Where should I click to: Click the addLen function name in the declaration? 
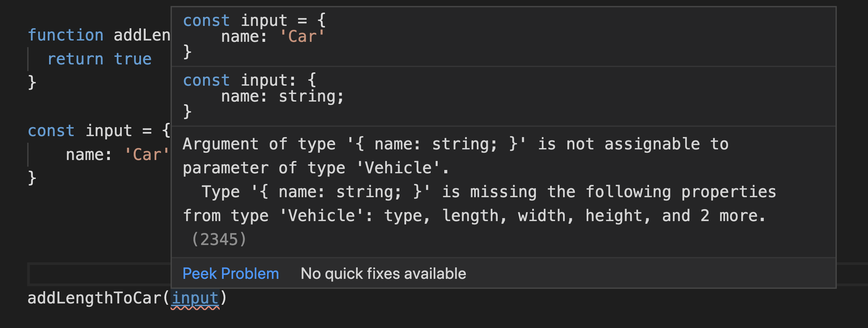tap(142, 36)
